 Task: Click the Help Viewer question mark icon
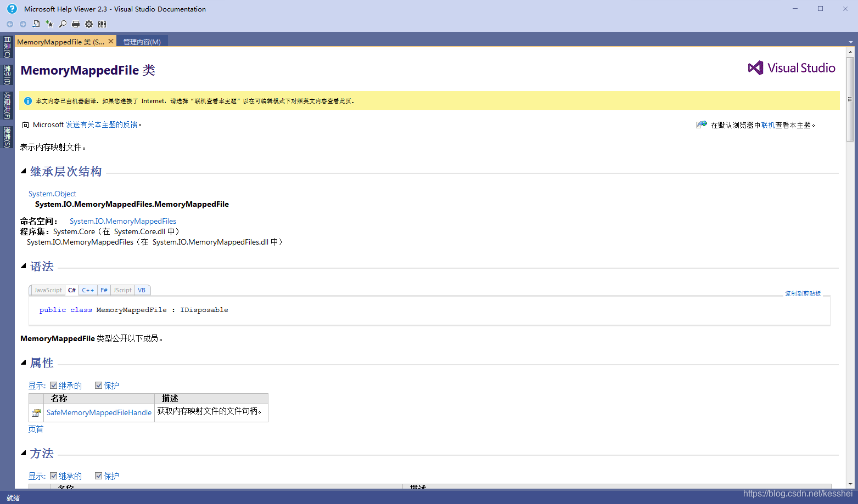(12, 9)
